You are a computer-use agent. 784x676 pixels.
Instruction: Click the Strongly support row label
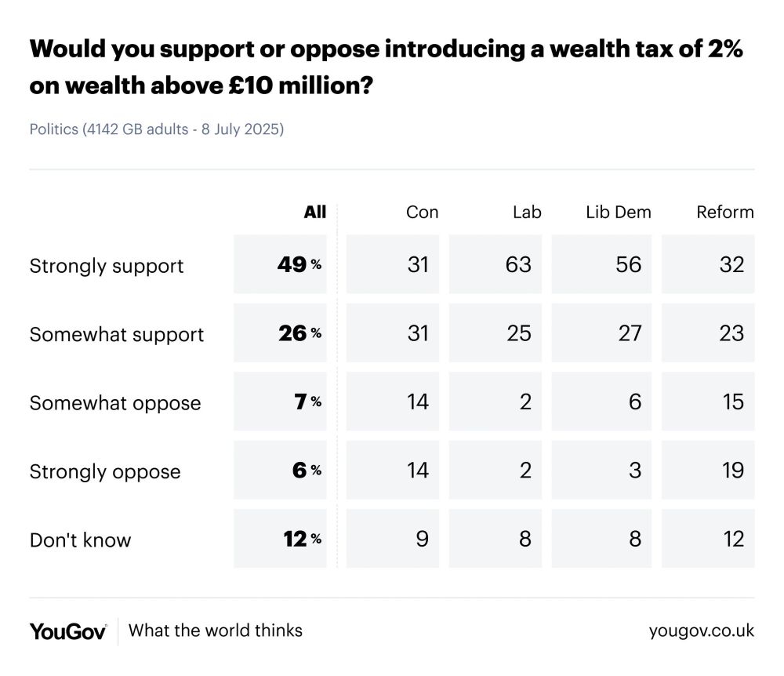tap(107, 266)
